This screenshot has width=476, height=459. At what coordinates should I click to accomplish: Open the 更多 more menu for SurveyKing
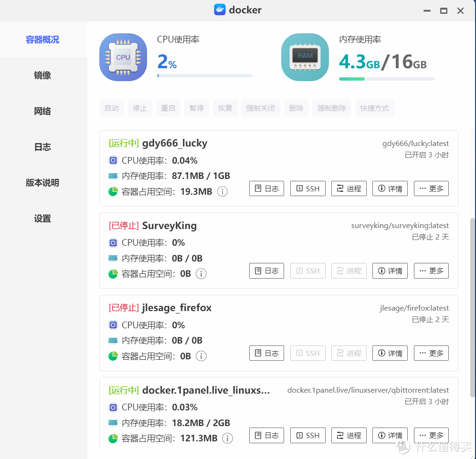(x=431, y=271)
